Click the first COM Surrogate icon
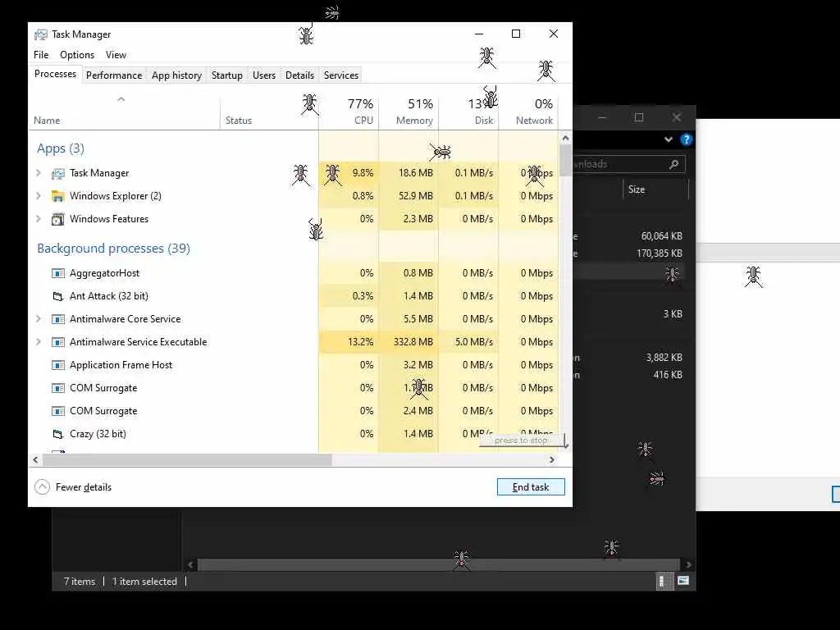 click(58, 388)
